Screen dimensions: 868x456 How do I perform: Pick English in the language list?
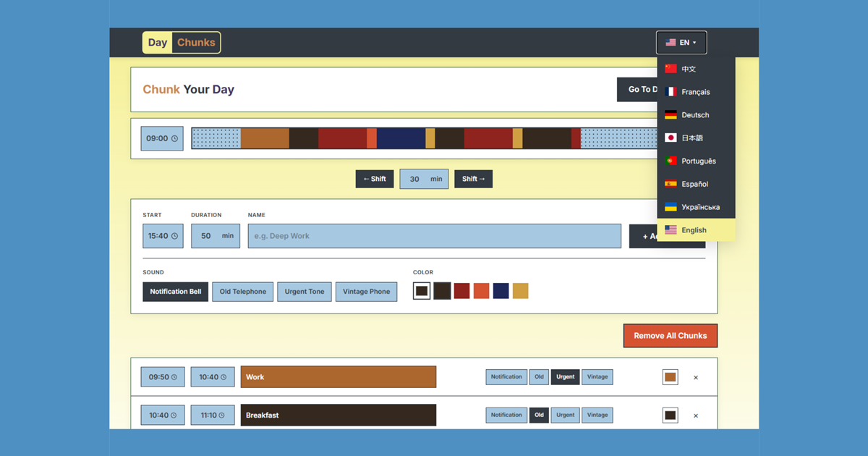point(696,230)
